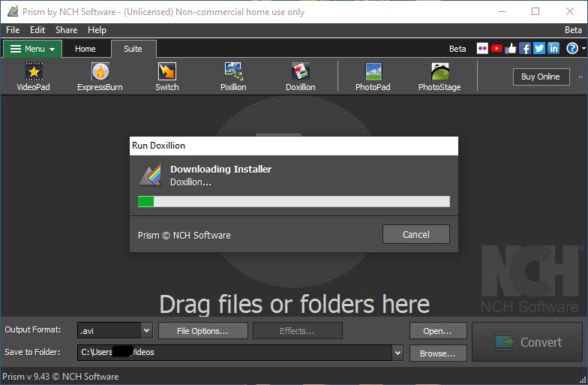Viewport: 588px width, 385px height.
Task: Open the Edit menu
Action: pos(37,30)
